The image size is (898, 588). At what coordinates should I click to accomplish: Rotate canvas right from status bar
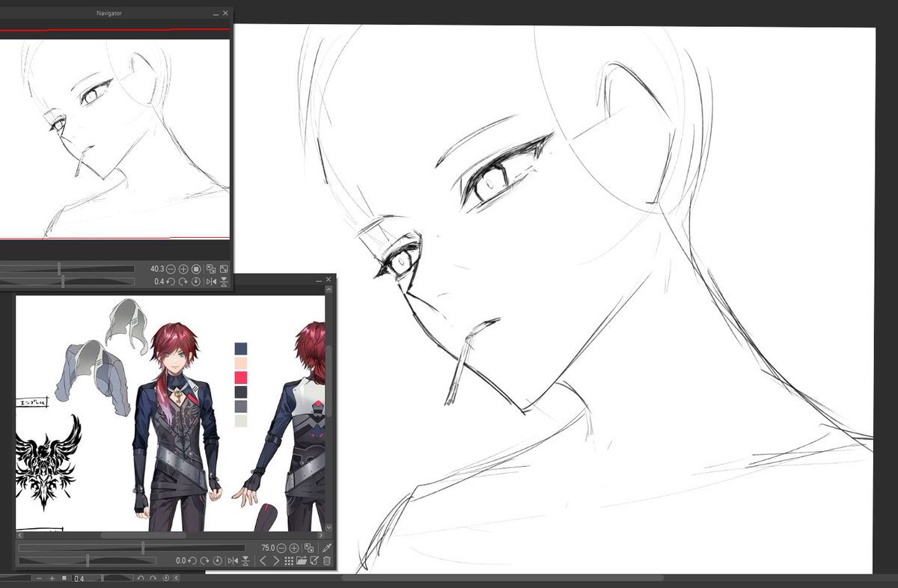tap(153, 578)
